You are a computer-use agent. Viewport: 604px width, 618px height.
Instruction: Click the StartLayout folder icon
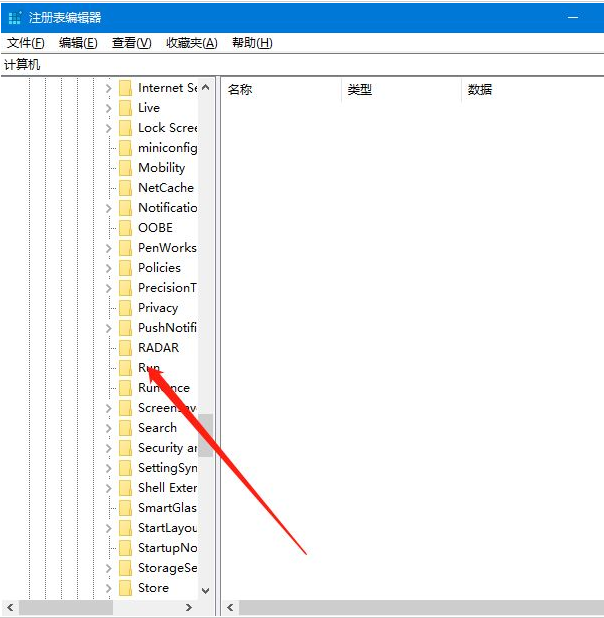125,528
